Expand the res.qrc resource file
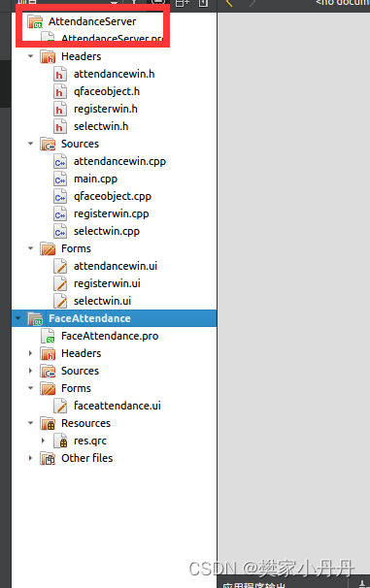 43,441
